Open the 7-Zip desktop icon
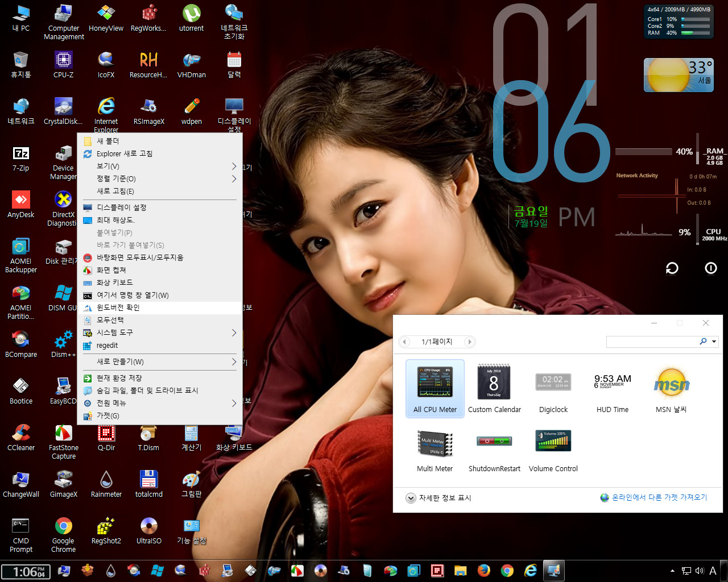 pyautogui.click(x=21, y=158)
